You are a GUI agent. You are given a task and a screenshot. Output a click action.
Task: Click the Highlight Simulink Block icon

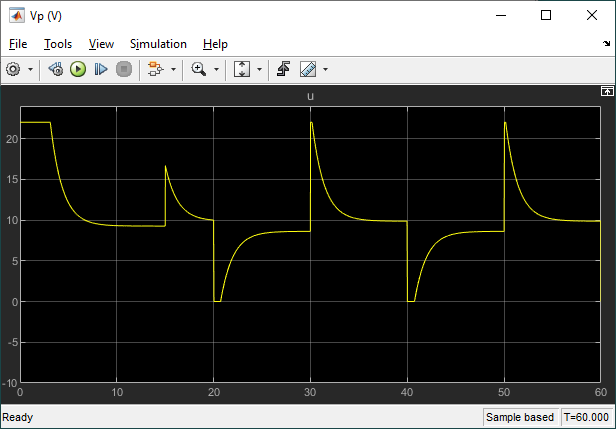[155, 69]
